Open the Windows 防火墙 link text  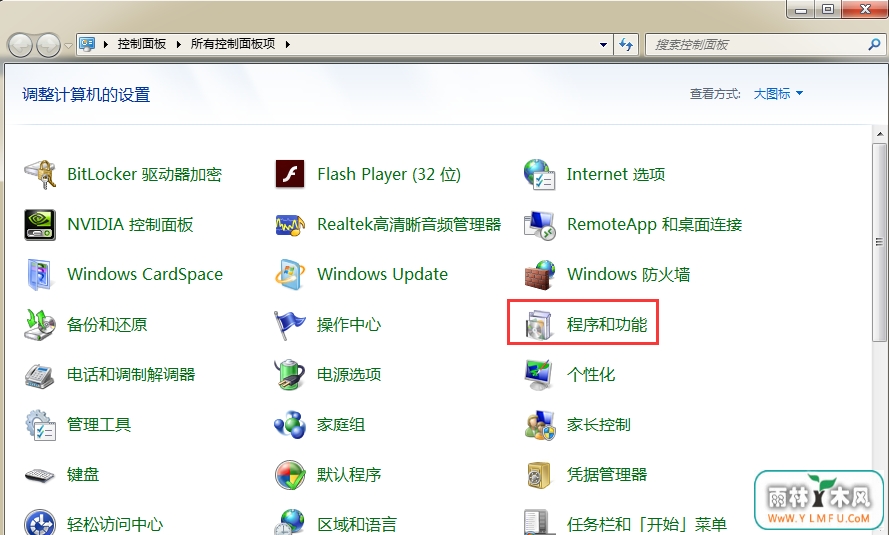[x=629, y=274]
